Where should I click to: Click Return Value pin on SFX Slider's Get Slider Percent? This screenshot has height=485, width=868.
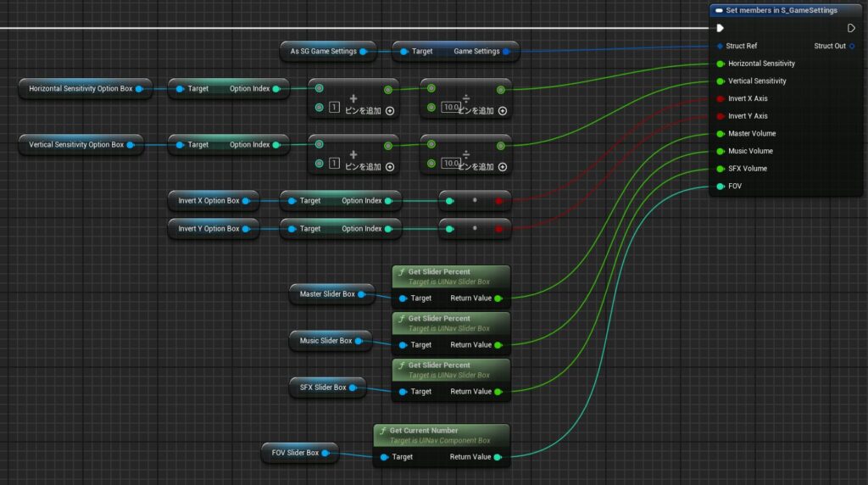[498, 392]
